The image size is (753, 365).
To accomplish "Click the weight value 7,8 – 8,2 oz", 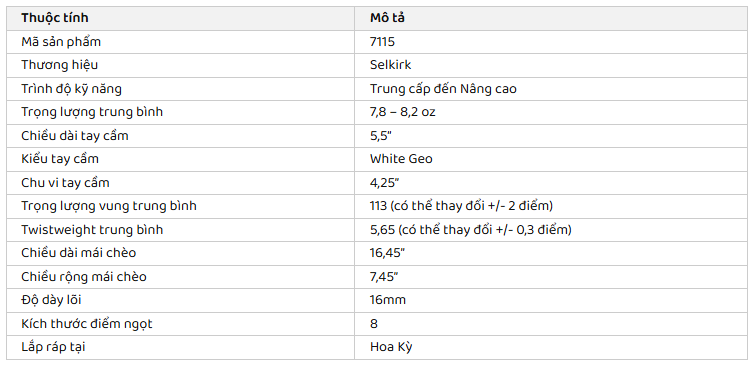I will pyautogui.click(x=402, y=112).
